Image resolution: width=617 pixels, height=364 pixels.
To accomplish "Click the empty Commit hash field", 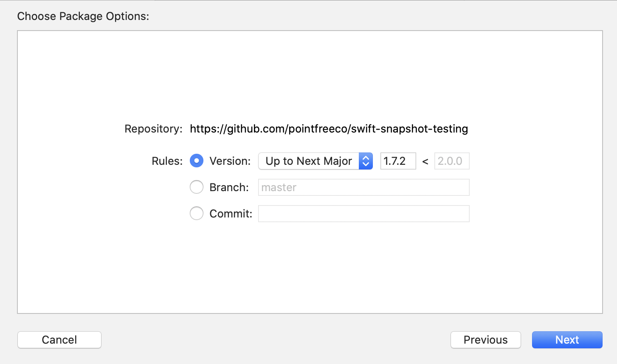I will coord(363,213).
